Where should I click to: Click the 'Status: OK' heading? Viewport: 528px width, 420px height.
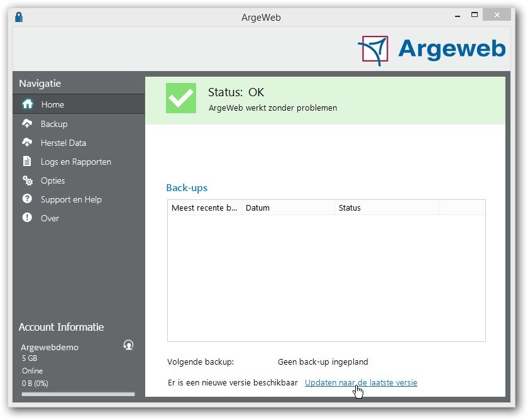click(x=236, y=92)
